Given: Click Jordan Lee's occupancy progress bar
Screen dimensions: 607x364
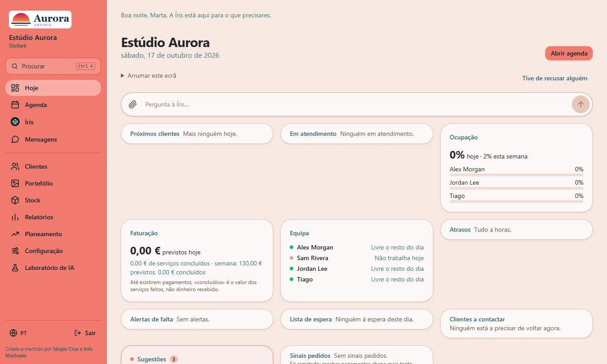Looking at the screenshot, I should 516,188.
